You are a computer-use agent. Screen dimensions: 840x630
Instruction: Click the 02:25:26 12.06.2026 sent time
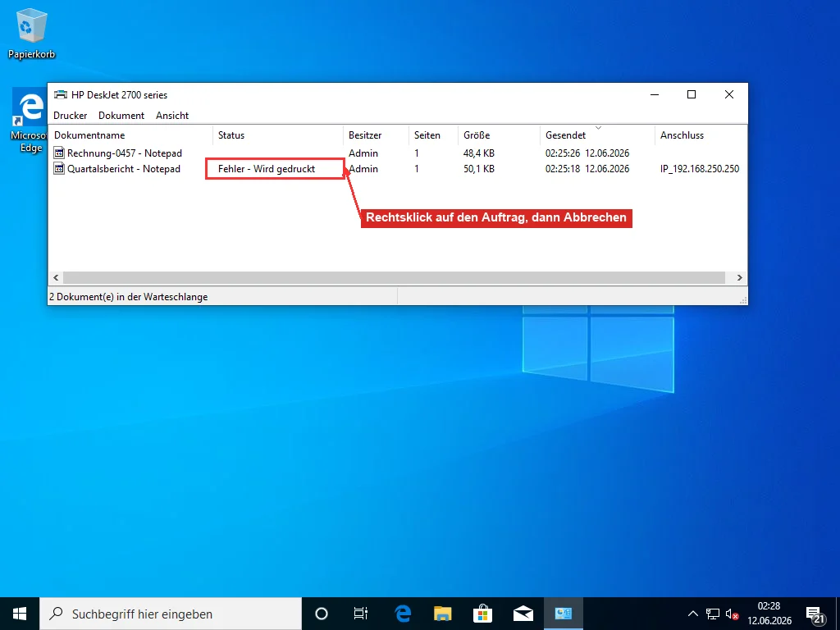coord(587,153)
